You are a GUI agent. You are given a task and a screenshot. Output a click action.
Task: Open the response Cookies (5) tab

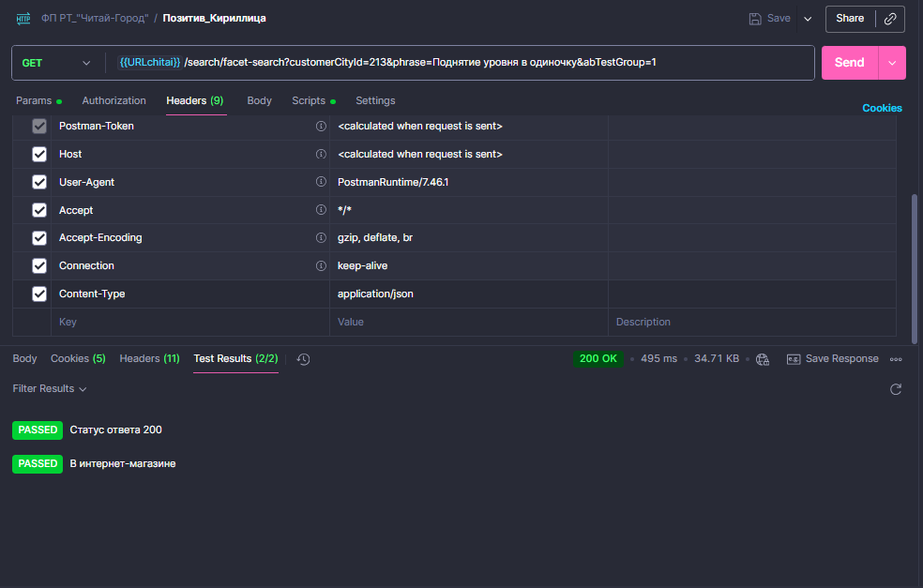[78, 358]
